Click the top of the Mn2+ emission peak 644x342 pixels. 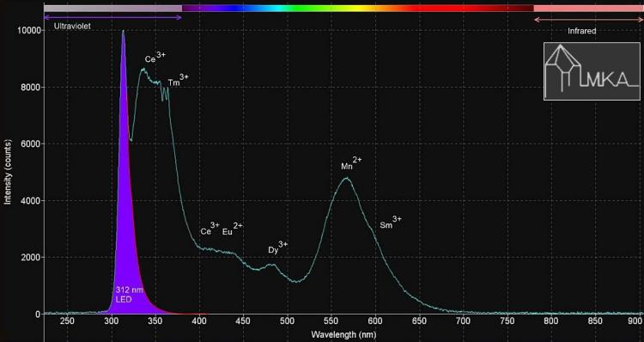pos(347,179)
